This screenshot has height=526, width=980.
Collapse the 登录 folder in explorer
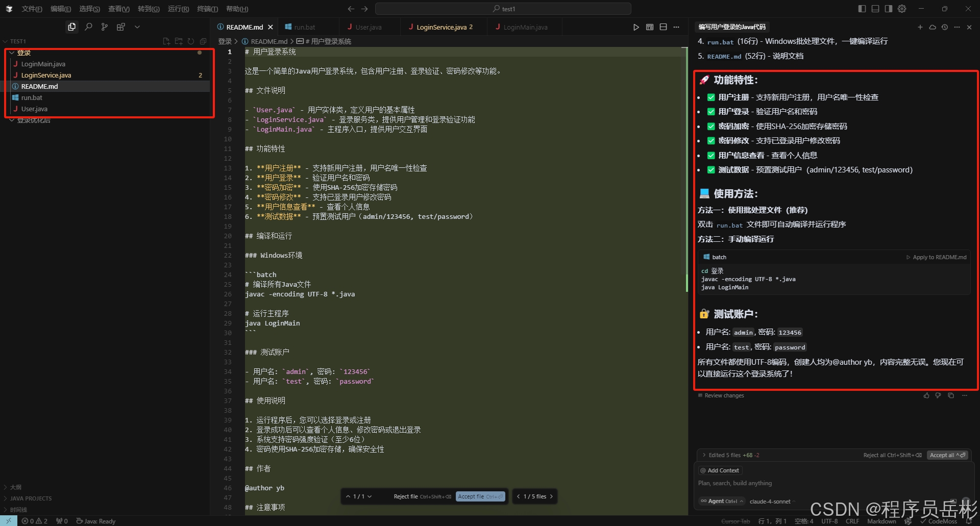pos(11,52)
